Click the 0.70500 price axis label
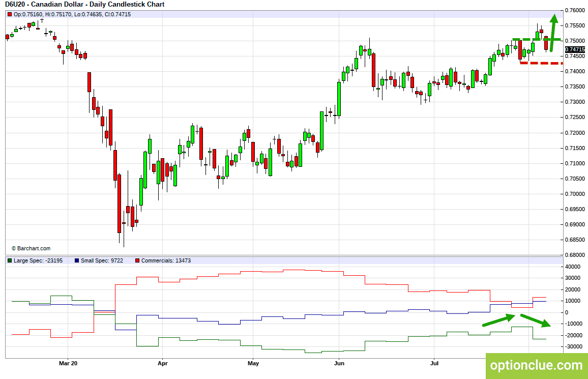 575,179
